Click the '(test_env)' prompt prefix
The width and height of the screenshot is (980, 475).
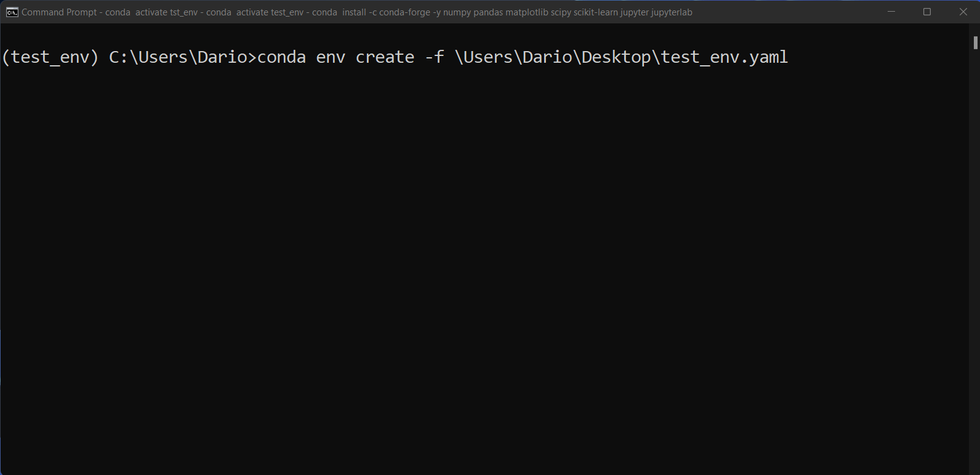(50, 57)
